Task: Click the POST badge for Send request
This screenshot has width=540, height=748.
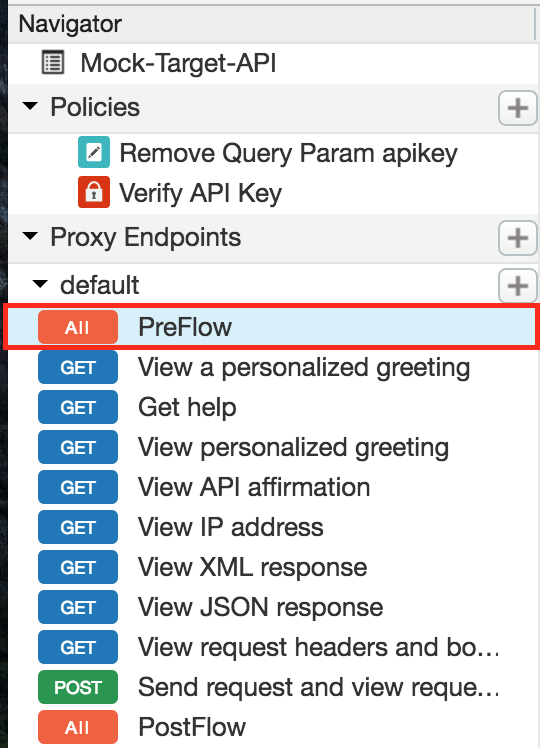Action: (78, 687)
